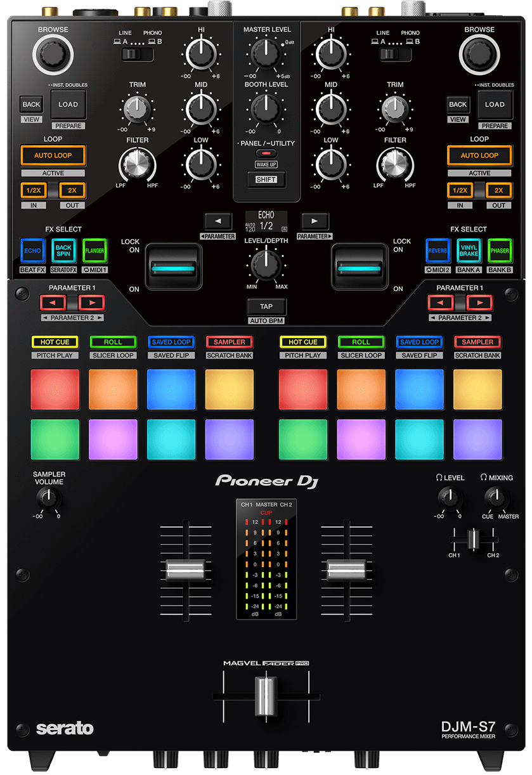Select the left deck HOT CUE pad mode
This screenshot has height=775, width=532.
[x=55, y=342]
